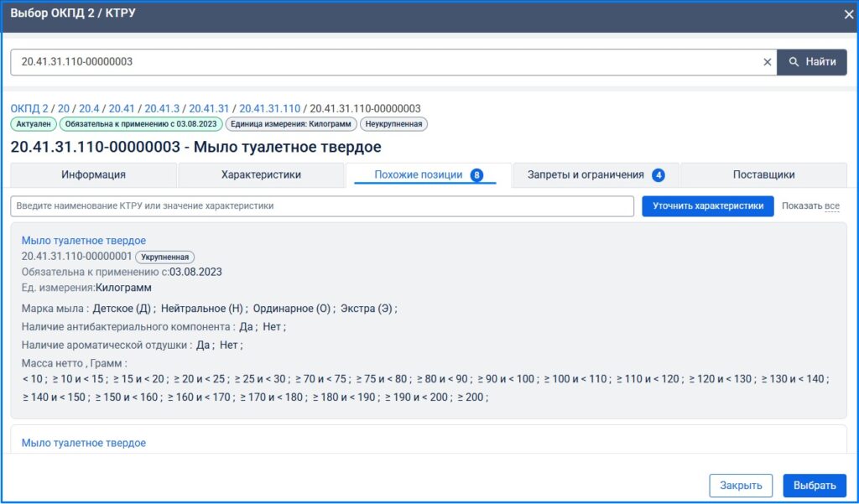Click the Обязательна к применению с 03.08.2023 badge
The image size is (859, 504).
(141, 124)
